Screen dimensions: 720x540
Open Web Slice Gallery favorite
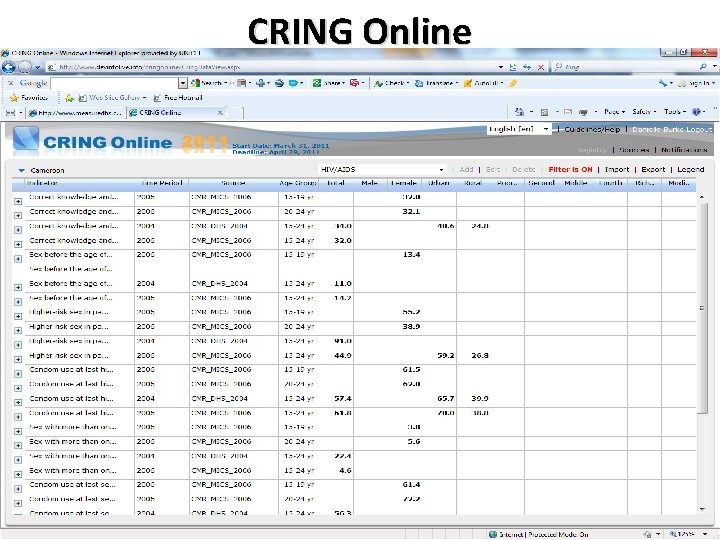tap(112, 98)
